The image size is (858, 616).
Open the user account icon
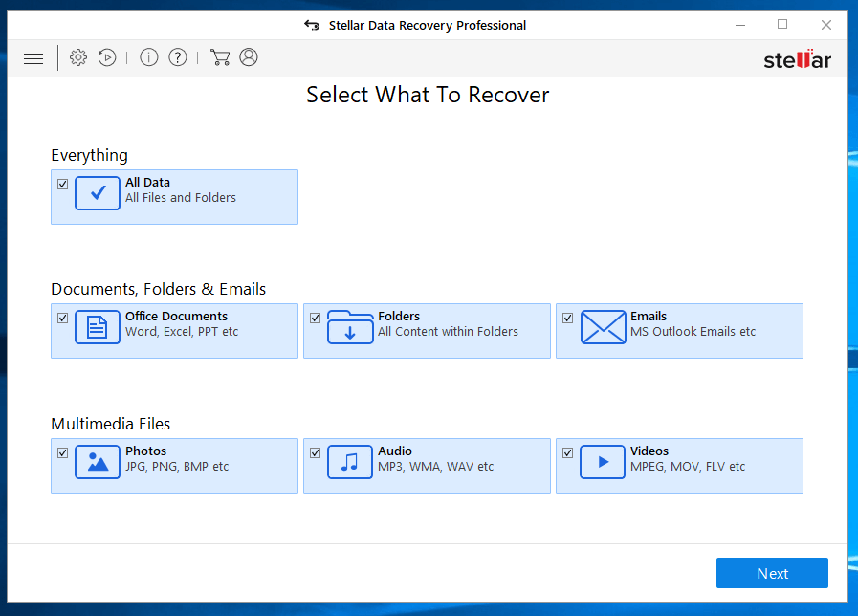point(249,57)
